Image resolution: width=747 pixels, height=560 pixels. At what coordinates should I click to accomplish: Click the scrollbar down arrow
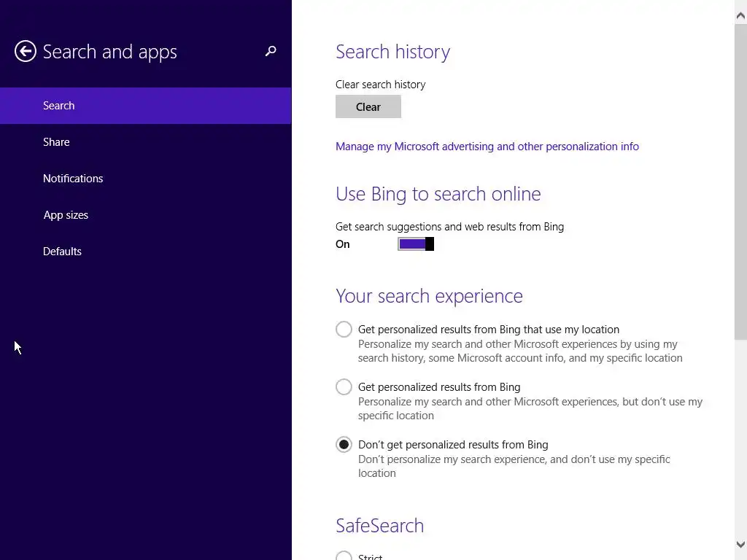click(740, 544)
